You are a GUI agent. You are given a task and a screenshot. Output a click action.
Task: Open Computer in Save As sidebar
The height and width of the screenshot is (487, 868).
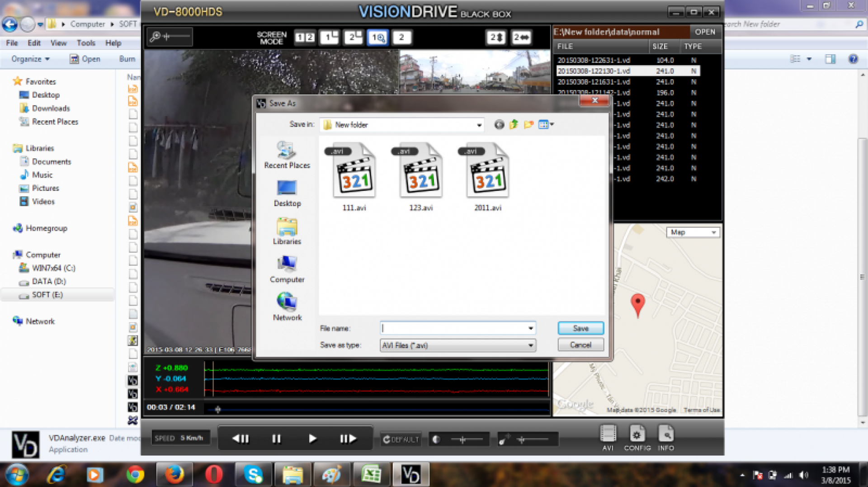[x=287, y=270]
